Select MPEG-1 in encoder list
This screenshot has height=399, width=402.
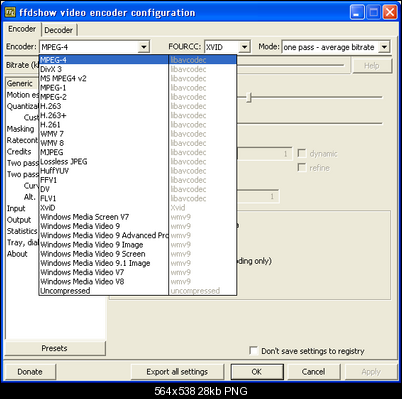[138, 88]
